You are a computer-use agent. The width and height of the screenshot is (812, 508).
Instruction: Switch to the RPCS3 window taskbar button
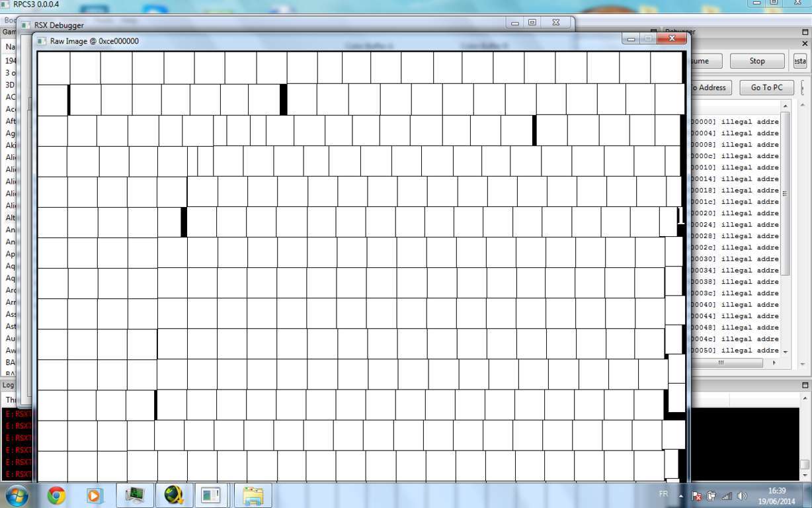point(211,495)
